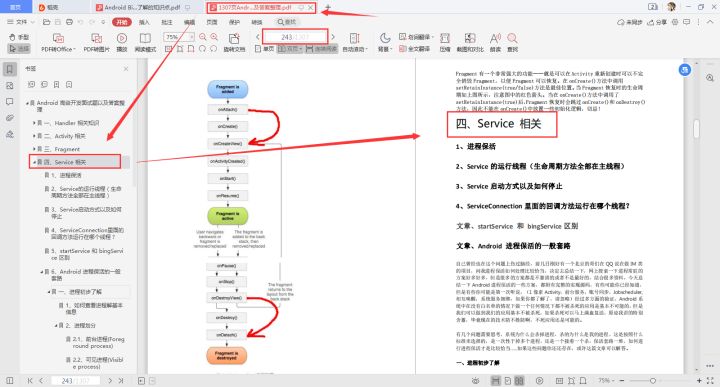Open the comments panel icon in sidebar

coord(10,102)
